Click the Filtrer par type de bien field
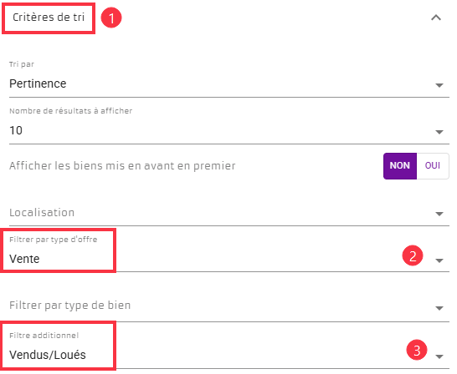The image size is (457, 374). click(x=229, y=305)
